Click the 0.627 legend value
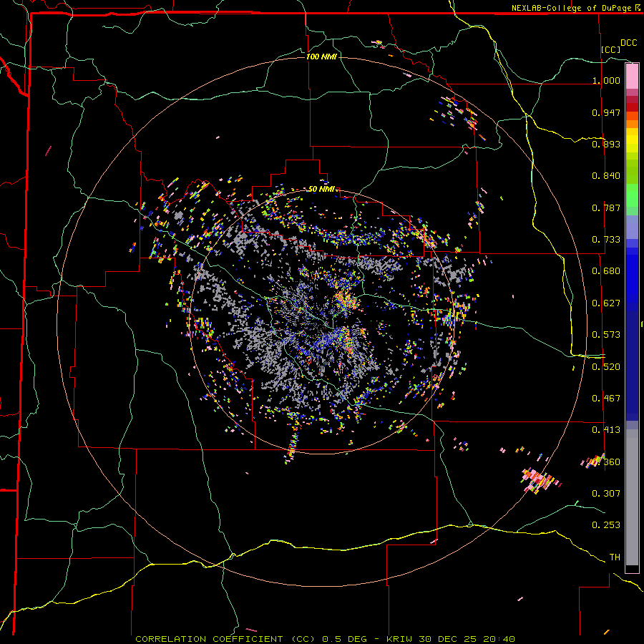 point(606,303)
